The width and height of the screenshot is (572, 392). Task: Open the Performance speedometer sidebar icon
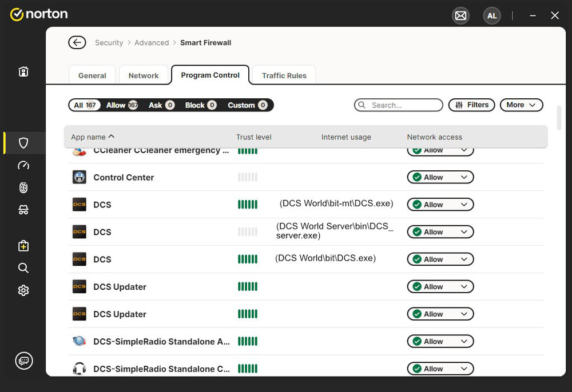click(23, 165)
